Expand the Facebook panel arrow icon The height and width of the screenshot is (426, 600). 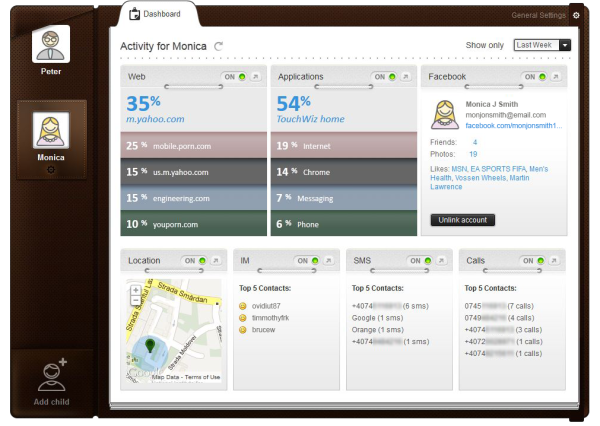[556, 77]
